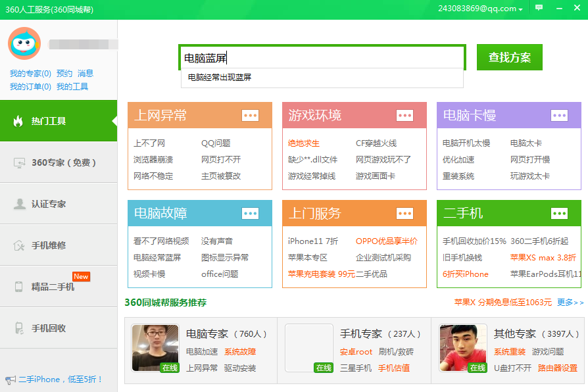
Task: Expand the 更多>> service list link
Action: [570, 303]
